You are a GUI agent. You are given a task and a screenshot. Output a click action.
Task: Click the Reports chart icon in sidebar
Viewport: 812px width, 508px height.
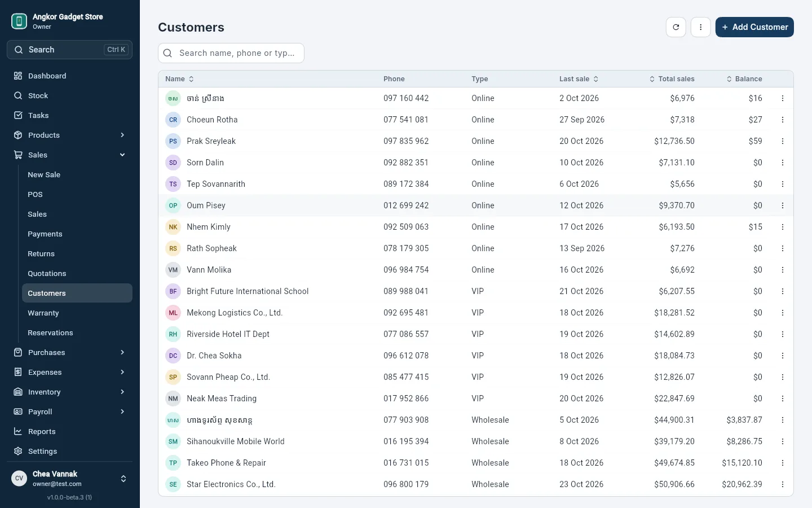(x=18, y=431)
